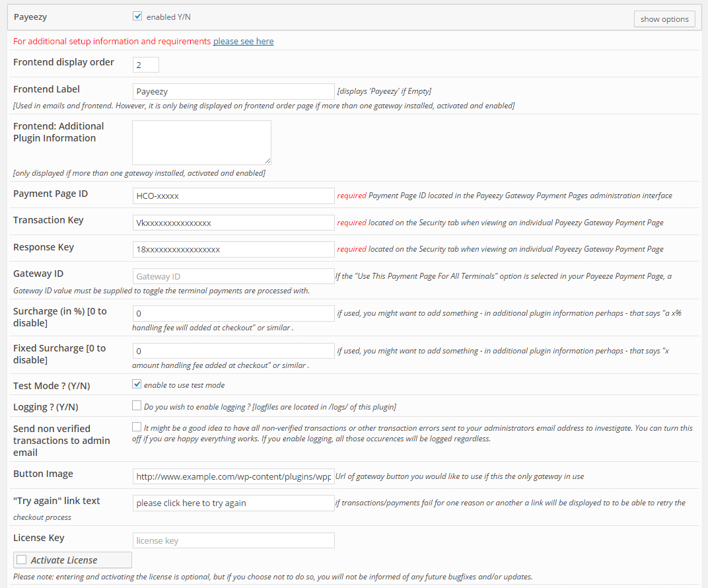Click the 'Payment Page ID' label
708x588 pixels.
[51, 194]
